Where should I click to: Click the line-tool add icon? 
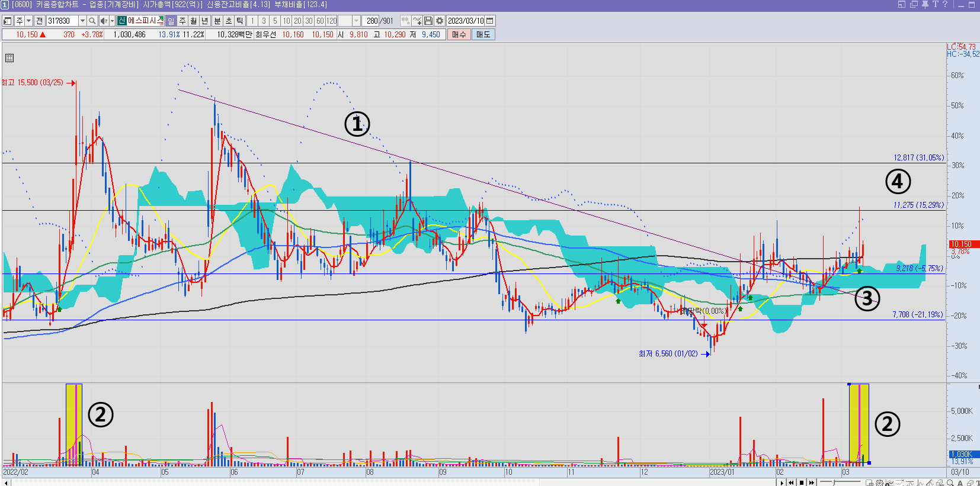point(417,21)
